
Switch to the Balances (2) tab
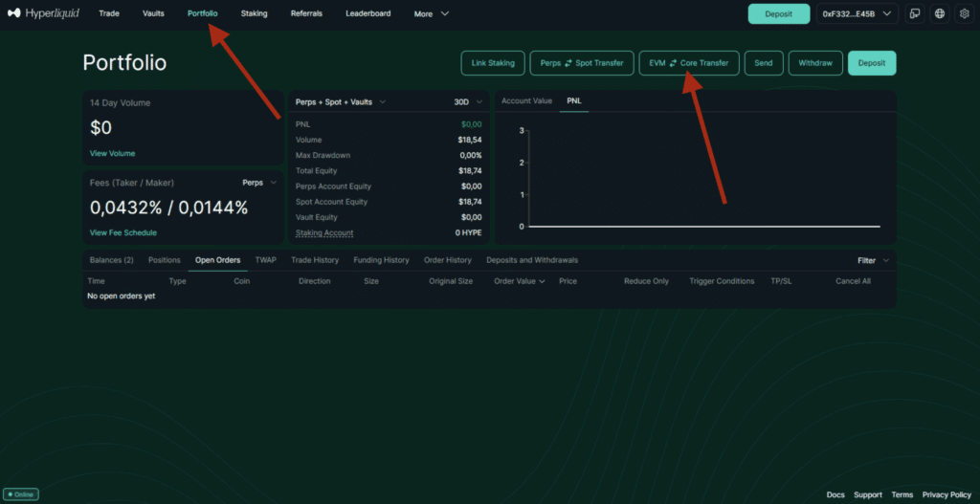coord(111,260)
